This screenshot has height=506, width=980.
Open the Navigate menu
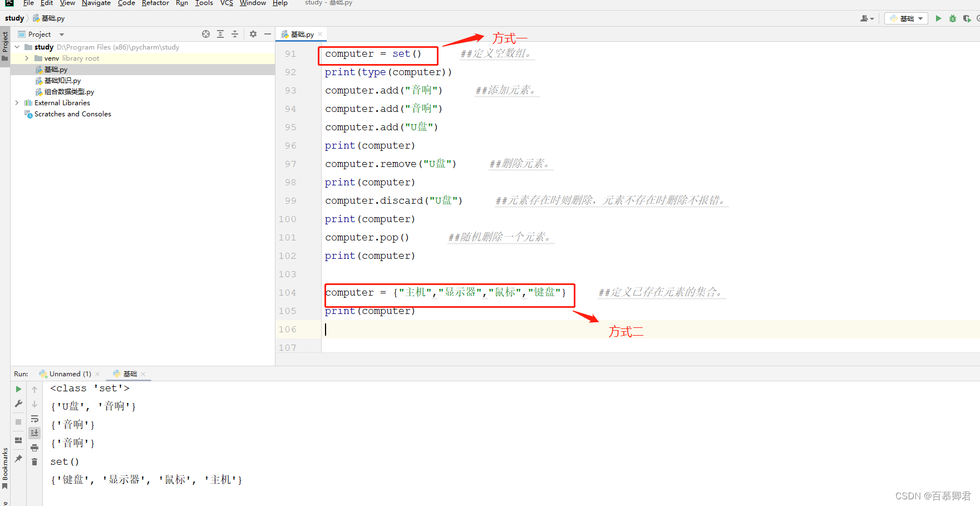click(96, 3)
